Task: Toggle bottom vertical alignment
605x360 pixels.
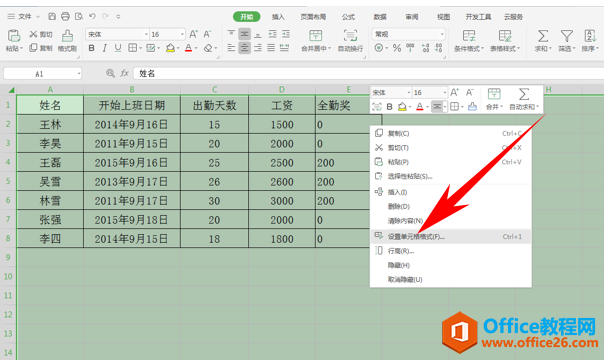Action: pyautogui.click(x=258, y=34)
